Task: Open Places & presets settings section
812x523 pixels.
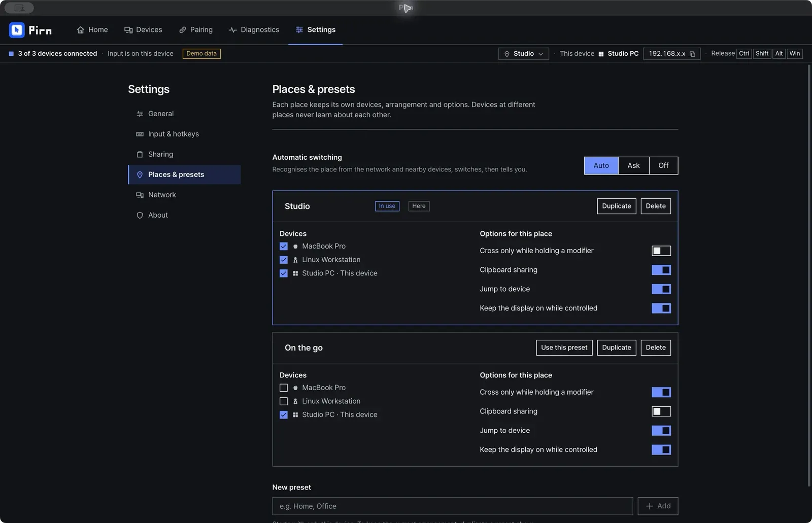Action: 184,175
